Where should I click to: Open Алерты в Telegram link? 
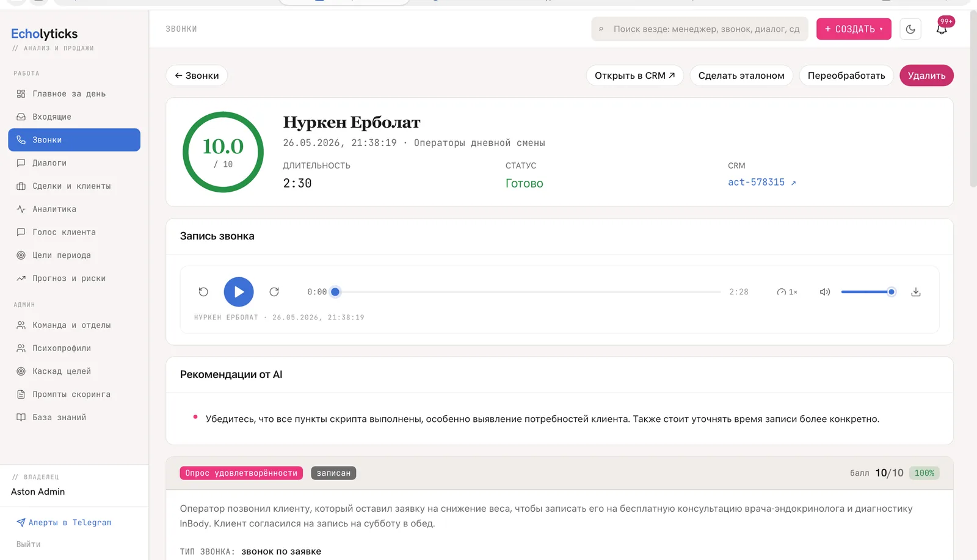[x=64, y=523]
